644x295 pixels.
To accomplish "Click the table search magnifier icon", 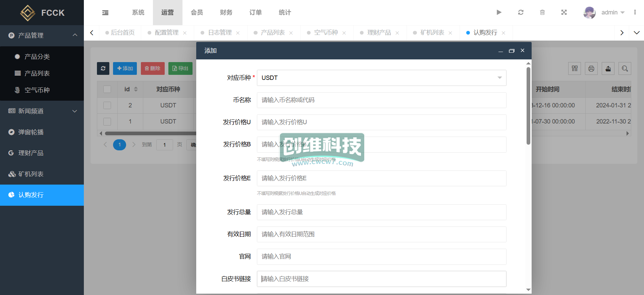I will 625,69.
